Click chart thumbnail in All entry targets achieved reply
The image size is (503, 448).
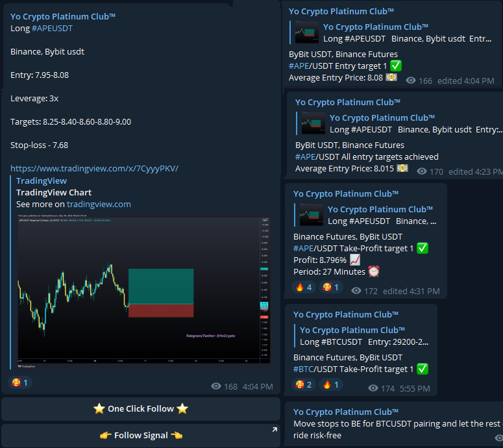313,123
